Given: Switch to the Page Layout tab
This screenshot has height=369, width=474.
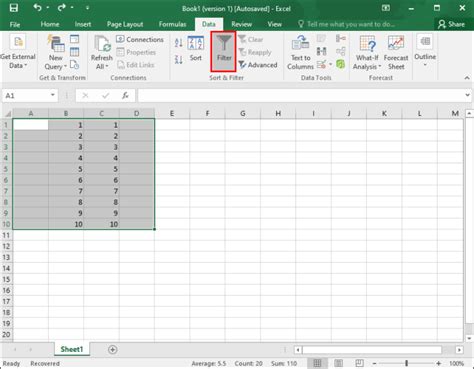Looking at the screenshot, I should 125,24.
